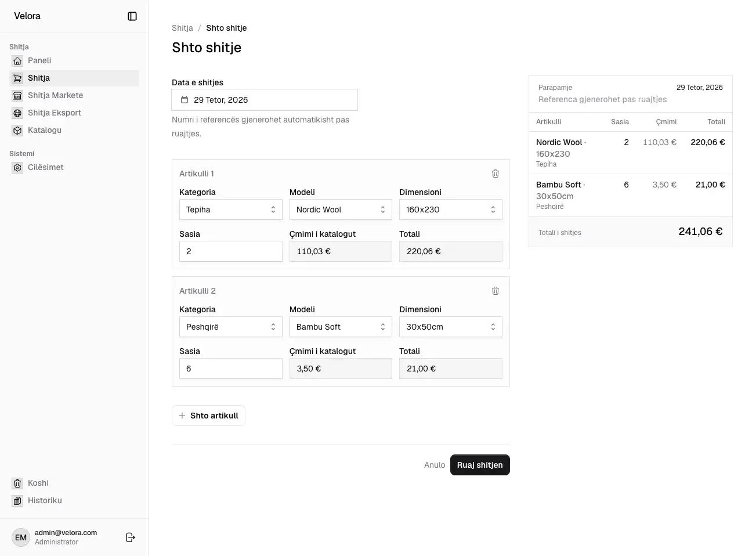Click the Nordic Wool row in preview
Viewport: 756px width, 556px height.
631,153
